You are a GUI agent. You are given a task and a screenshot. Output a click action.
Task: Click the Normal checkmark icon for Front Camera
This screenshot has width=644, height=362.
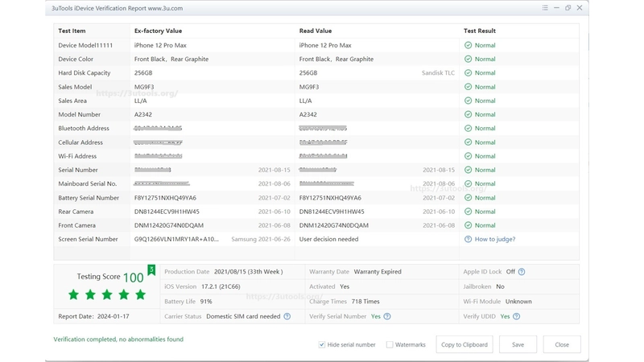tap(468, 225)
